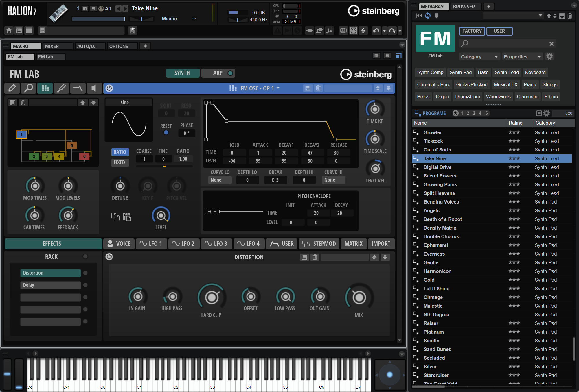Screen dimensions: 579x392
Task: Select the pencil edit page icon
Action: point(12,88)
